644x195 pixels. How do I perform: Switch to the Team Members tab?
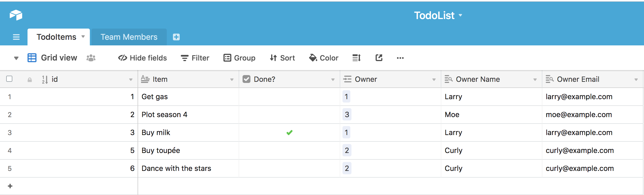129,37
